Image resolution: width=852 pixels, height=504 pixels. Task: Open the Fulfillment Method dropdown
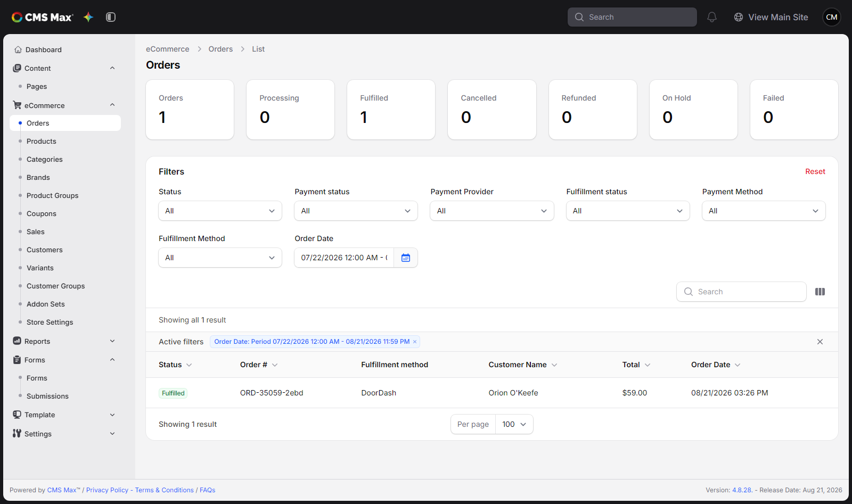(220, 258)
